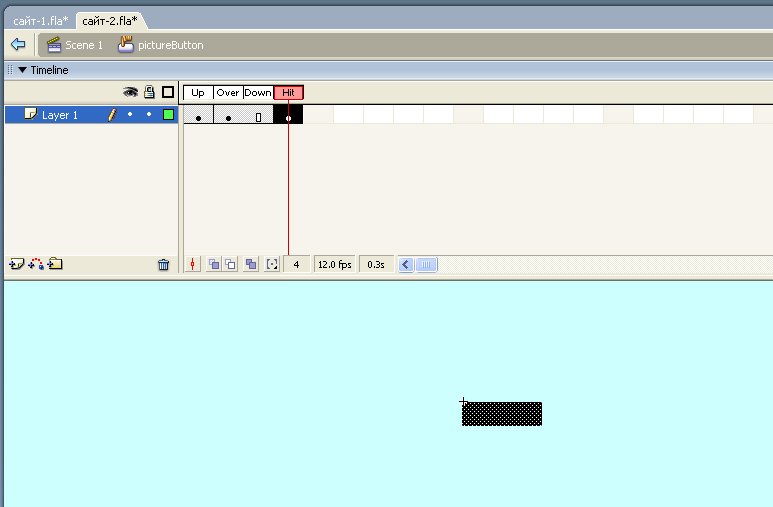Image resolution: width=773 pixels, height=507 pixels.
Task: Click Center Frame icon
Action: 193,264
